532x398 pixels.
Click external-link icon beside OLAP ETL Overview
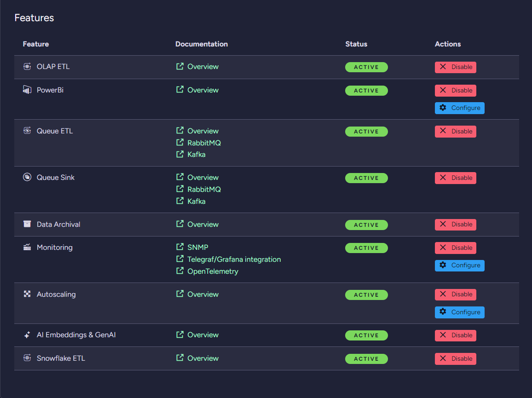180,66
